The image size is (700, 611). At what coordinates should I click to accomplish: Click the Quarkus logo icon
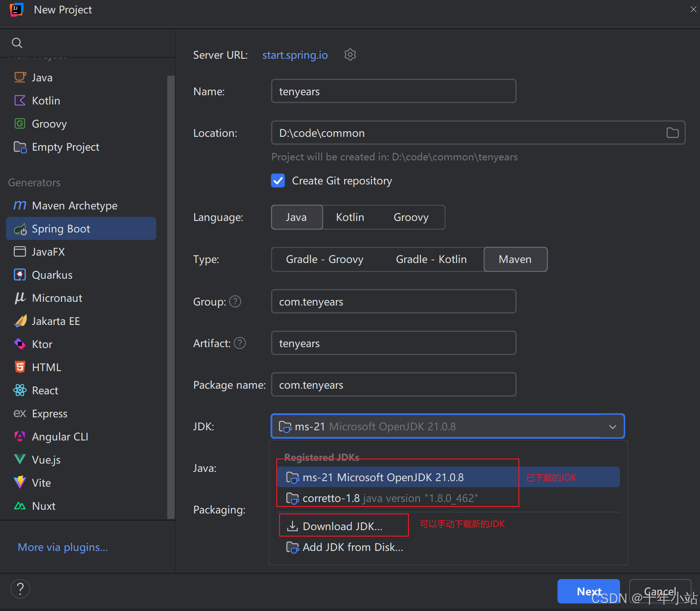click(20, 275)
